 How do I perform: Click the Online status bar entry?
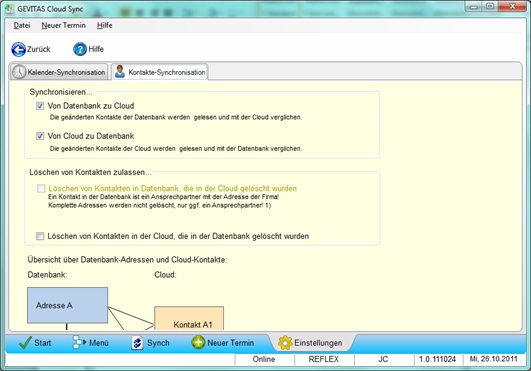(264, 359)
